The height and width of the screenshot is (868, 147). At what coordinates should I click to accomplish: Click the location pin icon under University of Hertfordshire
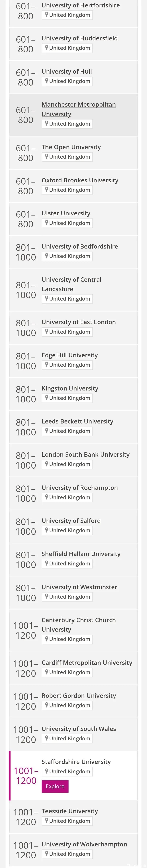click(46, 15)
